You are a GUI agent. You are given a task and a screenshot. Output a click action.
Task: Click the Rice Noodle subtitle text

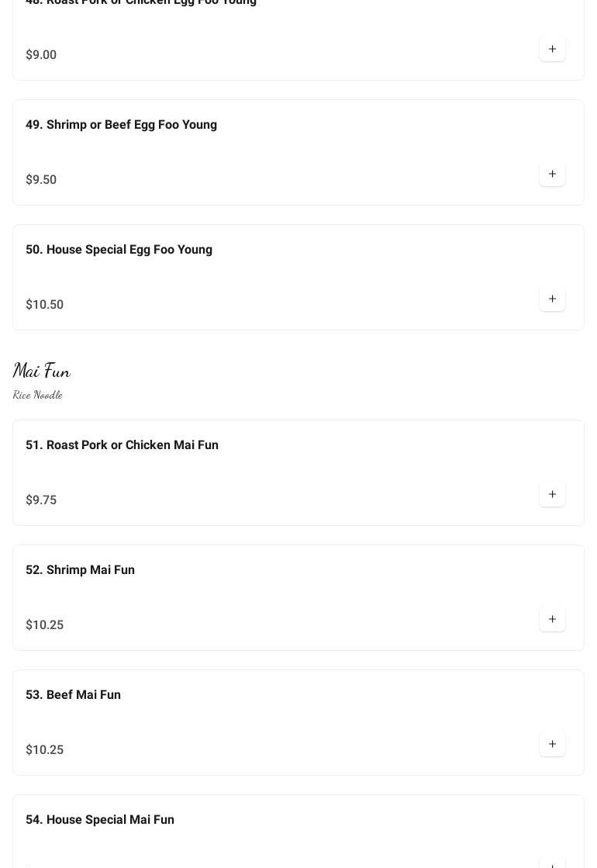pos(38,395)
